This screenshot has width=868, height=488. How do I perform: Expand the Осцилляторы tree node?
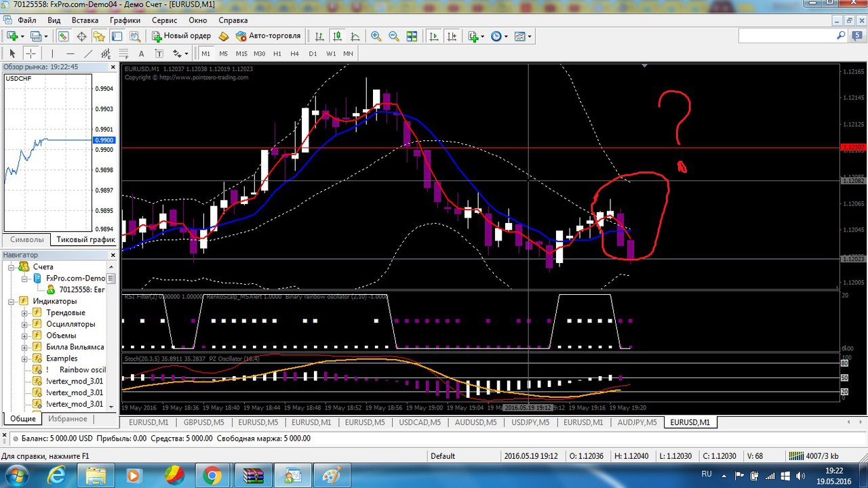(24, 324)
